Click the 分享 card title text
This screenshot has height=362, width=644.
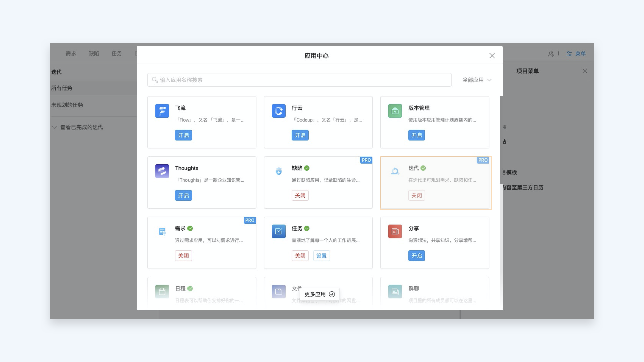[414, 228]
